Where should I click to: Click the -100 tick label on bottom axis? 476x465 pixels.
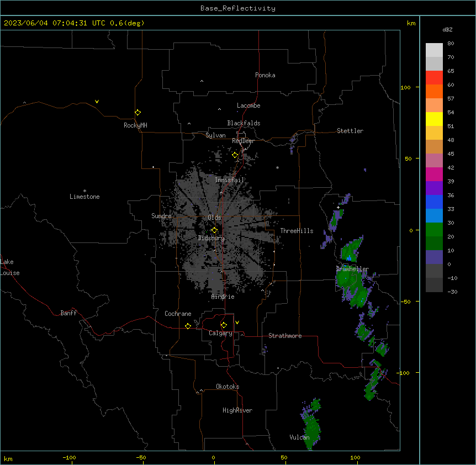coord(69,458)
